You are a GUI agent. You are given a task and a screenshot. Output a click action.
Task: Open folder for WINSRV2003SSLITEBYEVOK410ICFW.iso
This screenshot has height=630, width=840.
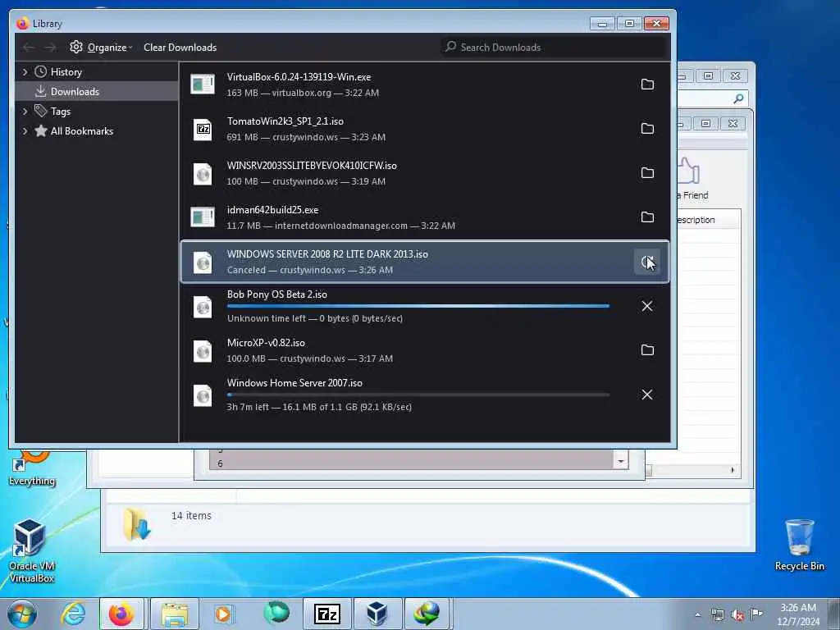[647, 173]
